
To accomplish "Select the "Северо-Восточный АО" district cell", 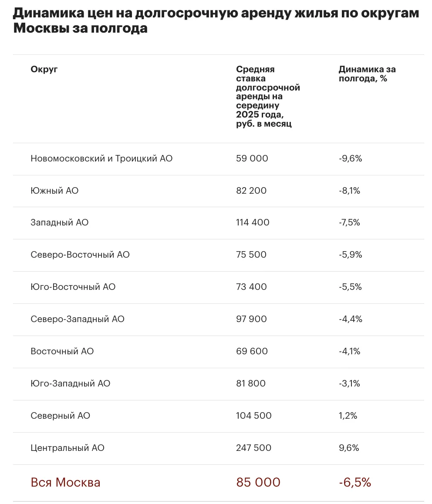I will (80, 255).
